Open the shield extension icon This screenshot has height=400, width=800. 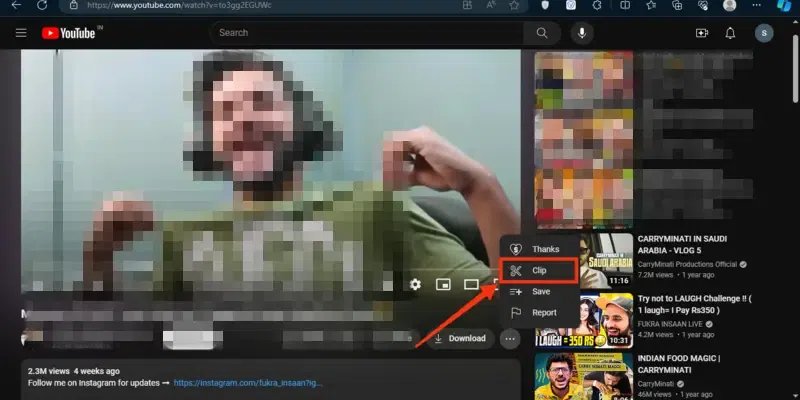(x=545, y=5)
